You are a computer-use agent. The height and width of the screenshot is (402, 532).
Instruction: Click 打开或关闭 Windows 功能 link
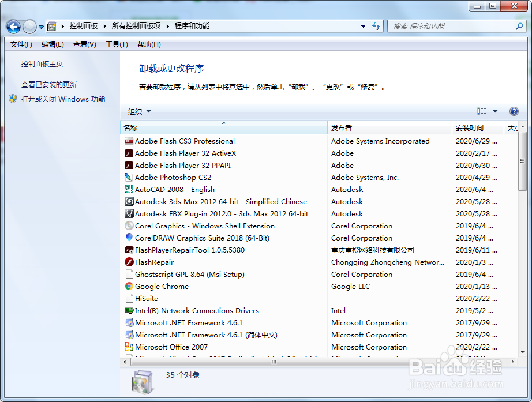(63, 99)
